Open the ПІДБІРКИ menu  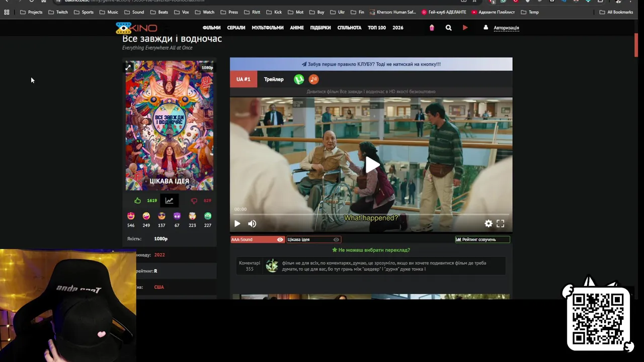pyautogui.click(x=320, y=28)
